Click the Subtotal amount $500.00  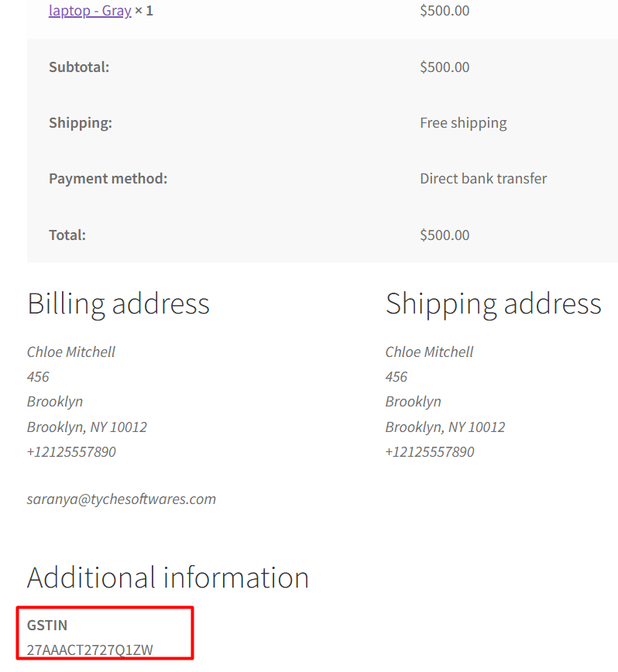pyautogui.click(x=445, y=67)
